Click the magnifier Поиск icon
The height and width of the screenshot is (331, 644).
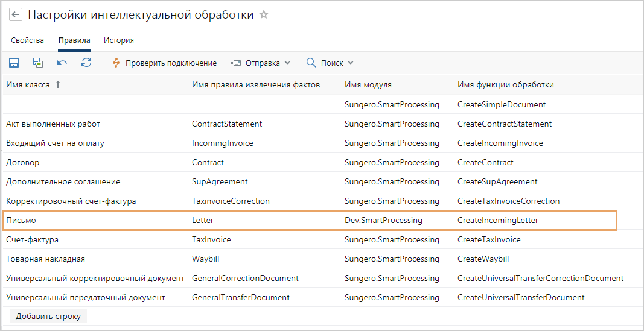point(311,63)
